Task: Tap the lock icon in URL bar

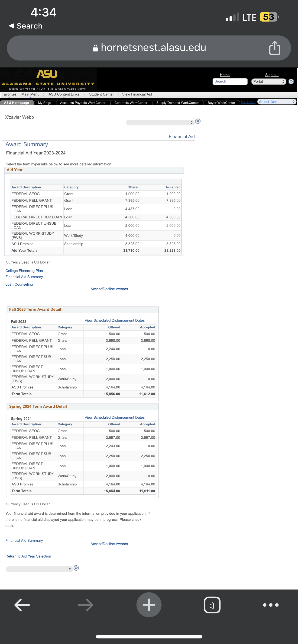Action: tap(95, 48)
